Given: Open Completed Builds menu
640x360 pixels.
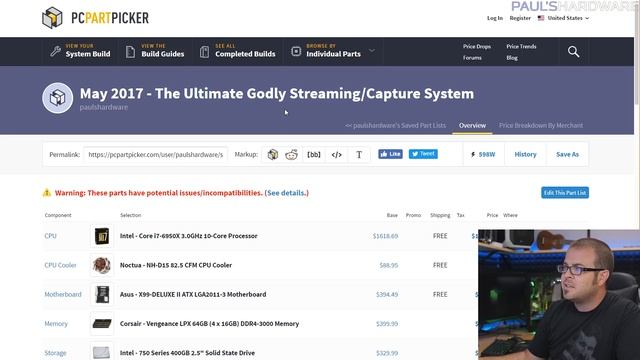Looking at the screenshot, I should pyautogui.click(x=237, y=51).
